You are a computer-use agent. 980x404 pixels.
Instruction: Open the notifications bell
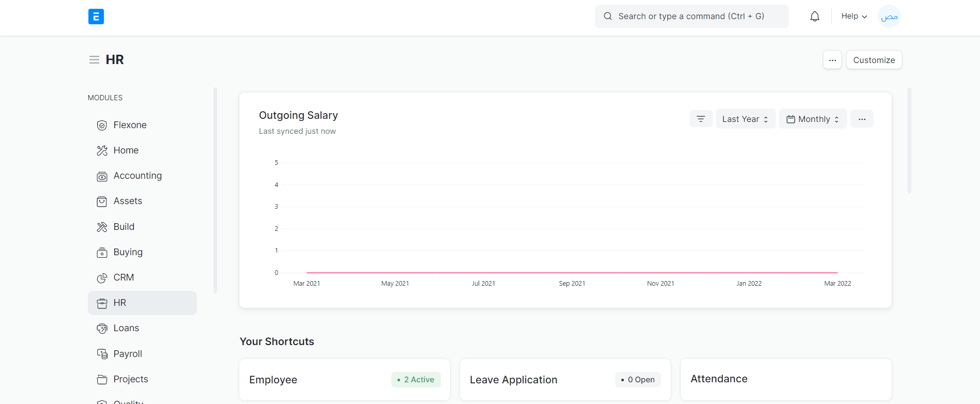[x=815, y=17]
